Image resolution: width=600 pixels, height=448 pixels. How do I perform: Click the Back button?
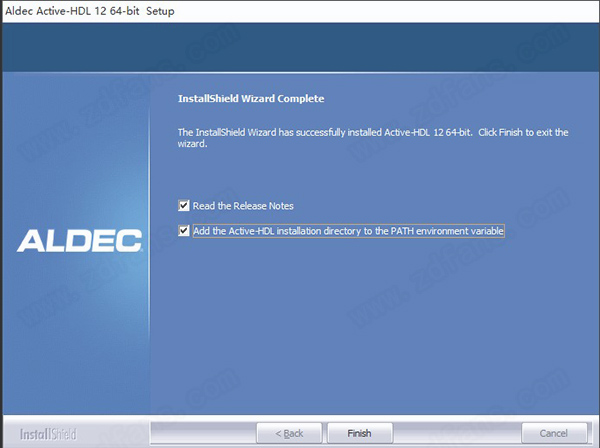(x=289, y=433)
